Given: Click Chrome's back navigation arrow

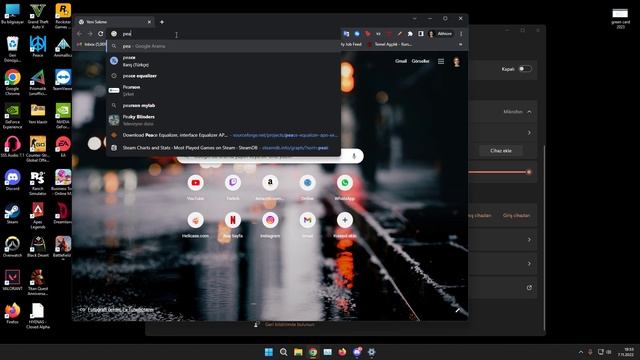Looking at the screenshot, I should click(x=80, y=34).
